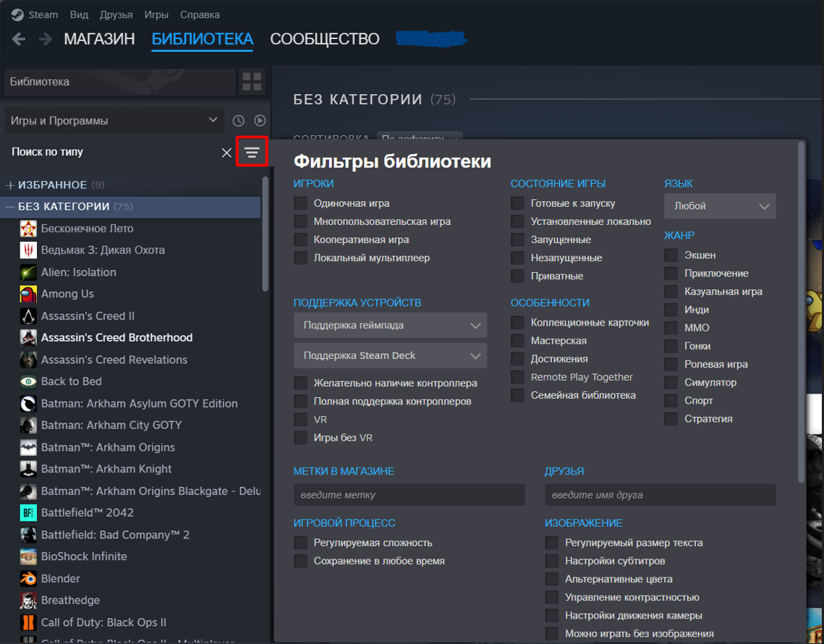Click the введите метку input field
This screenshot has height=644, width=824.
pos(409,495)
